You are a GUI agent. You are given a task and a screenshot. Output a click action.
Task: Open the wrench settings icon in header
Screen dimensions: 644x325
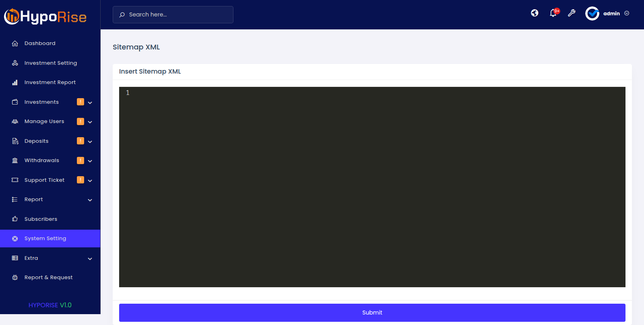pyautogui.click(x=572, y=13)
